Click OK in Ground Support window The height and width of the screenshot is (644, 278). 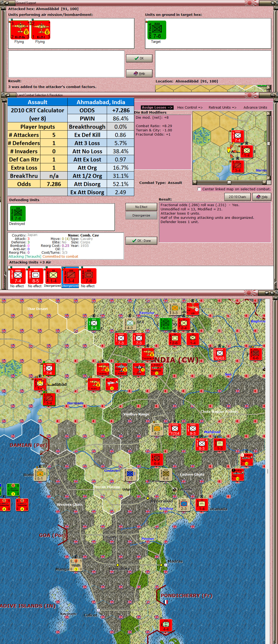pos(139,58)
